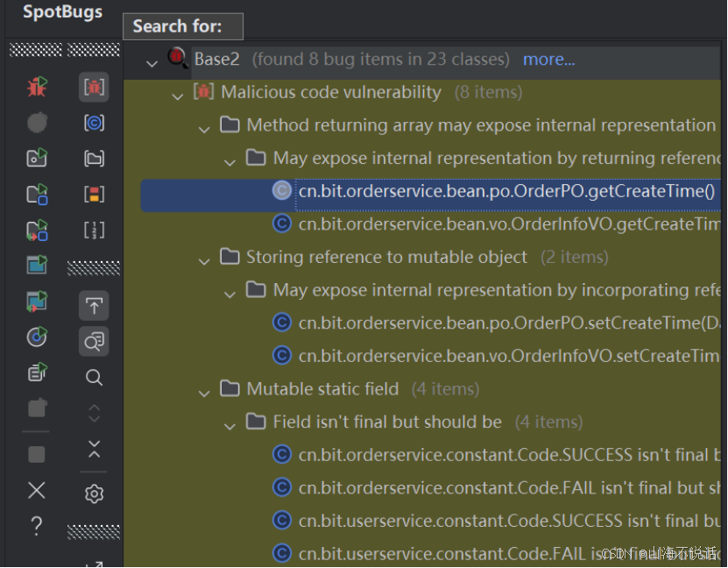Open SpotBugs plugin settings gear
Image resolution: width=728 pixels, height=568 pixels.
[x=94, y=492]
